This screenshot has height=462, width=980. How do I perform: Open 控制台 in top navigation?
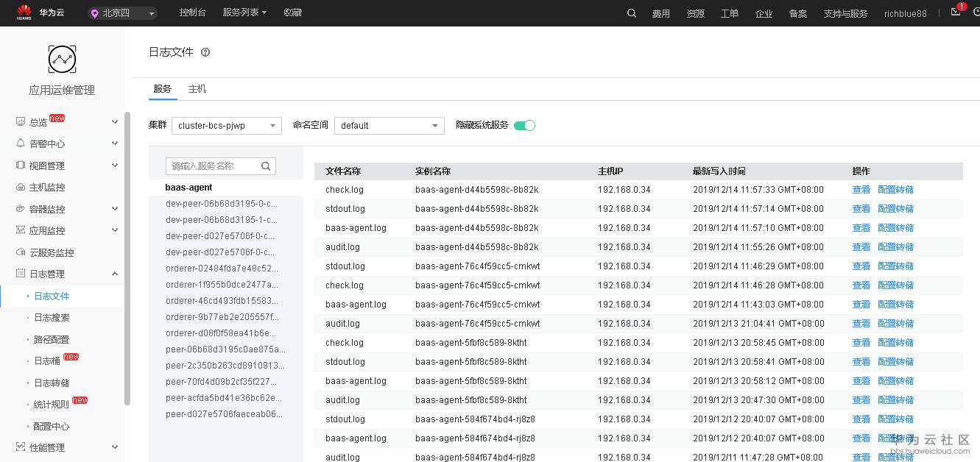193,13
